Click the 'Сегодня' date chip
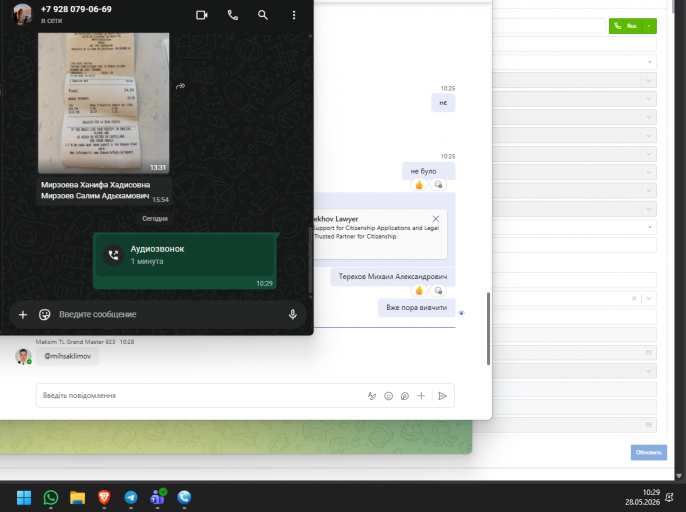The image size is (686, 512). coord(155,218)
